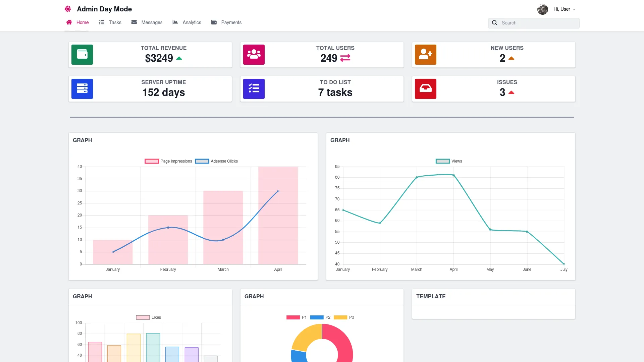The width and height of the screenshot is (644, 362).
Task: Click the pink users group icon
Action: (254, 55)
